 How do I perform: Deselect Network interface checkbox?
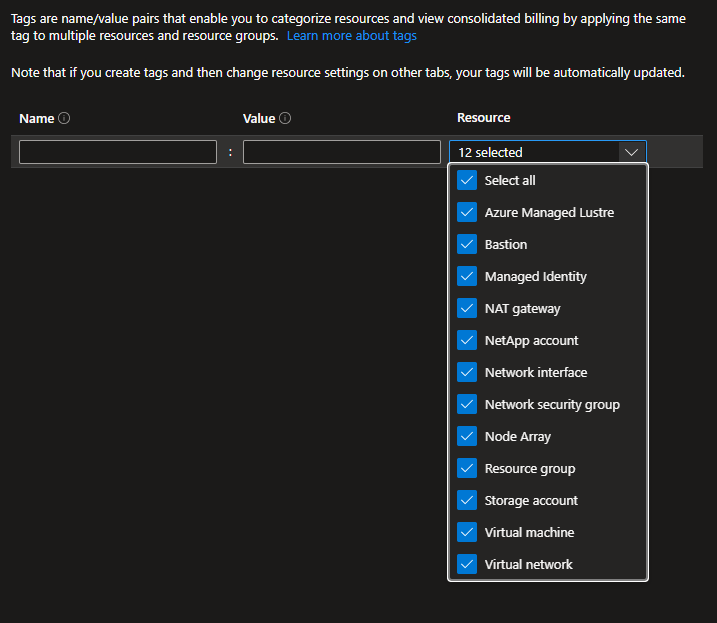tap(467, 372)
